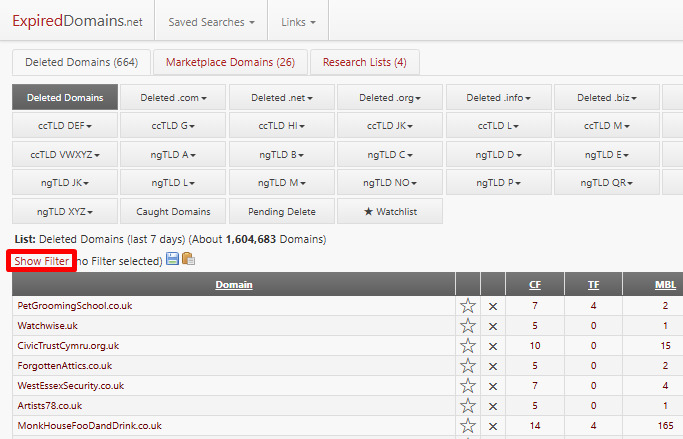Image resolution: width=683 pixels, height=439 pixels.
Task: Remove ForgottenAttics.co.uk with the X icon
Action: tap(492, 366)
